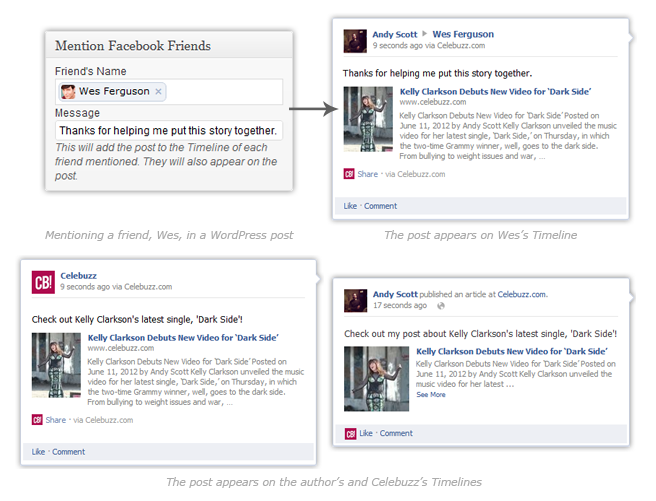Click the Celebuzz CB! page logo icon
Screen dimensions: 656x501
coord(43,281)
